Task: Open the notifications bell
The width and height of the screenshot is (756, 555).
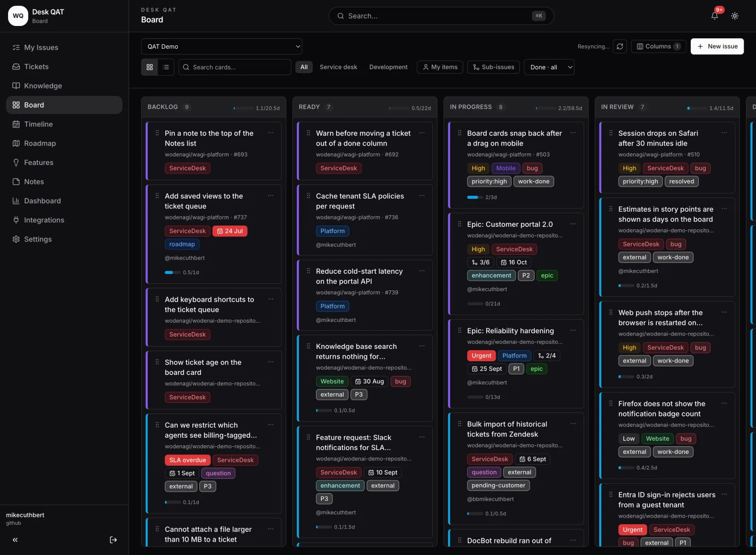Action: pos(714,16)
